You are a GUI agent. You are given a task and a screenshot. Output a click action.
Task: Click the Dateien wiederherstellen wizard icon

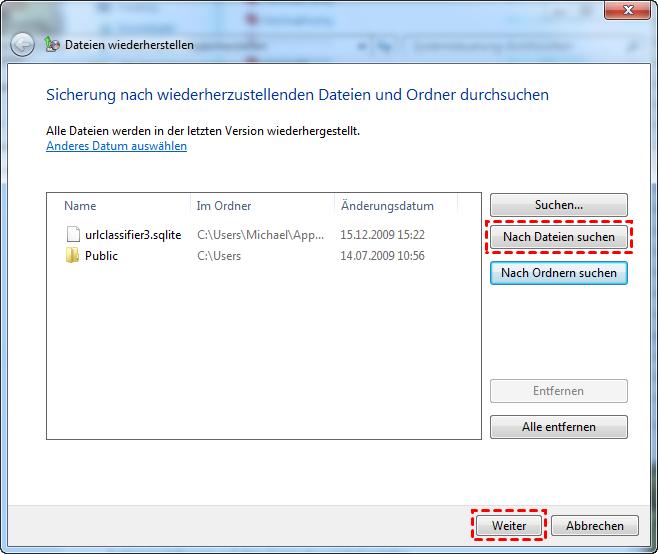(52, 44)
